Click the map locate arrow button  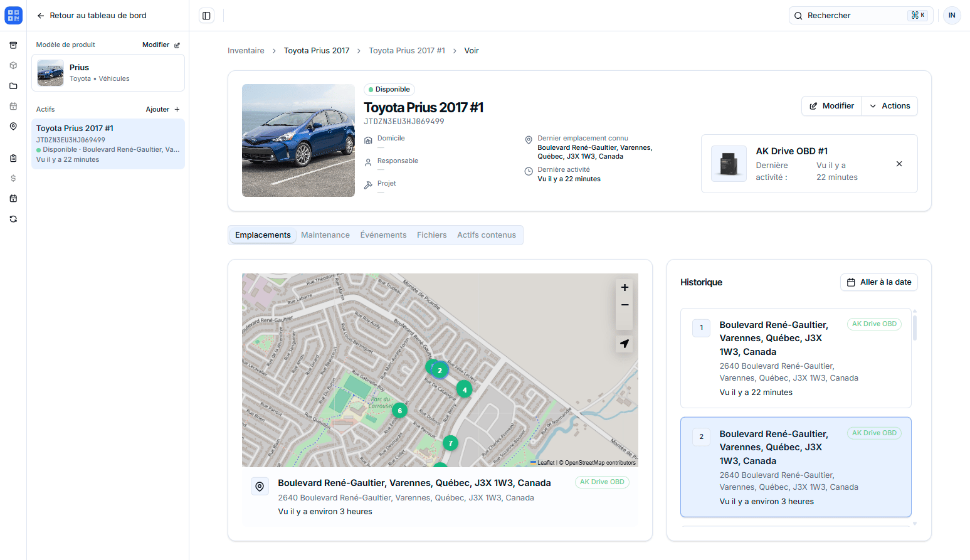pyautogui.click(x=625, y=344)
